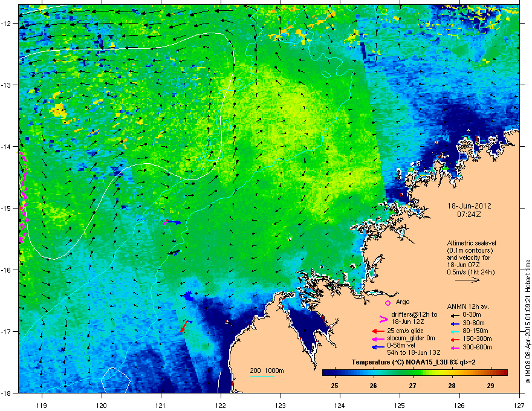Click the '18-Jun-2012' date label
Screen dimensions: 532x411
pos(469,206)
